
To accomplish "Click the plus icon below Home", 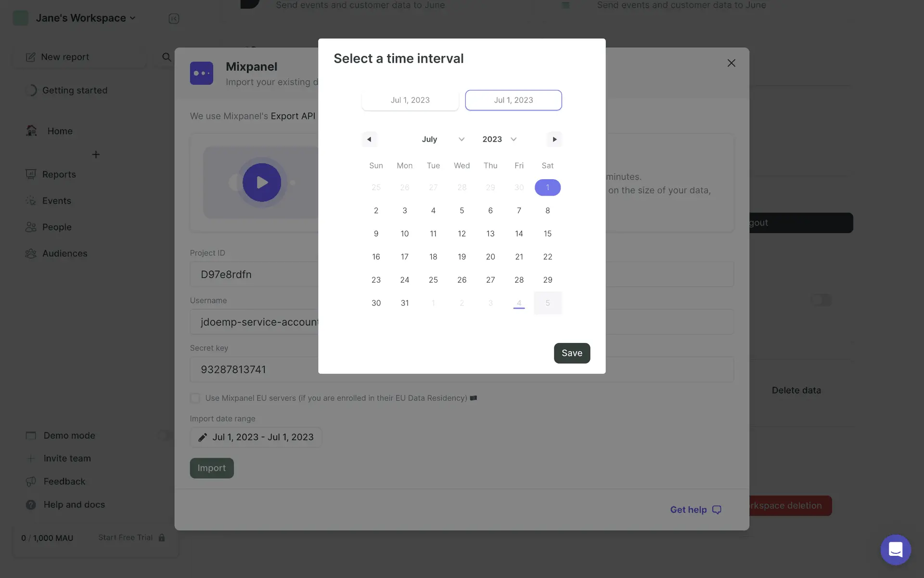I will [96, 155].
